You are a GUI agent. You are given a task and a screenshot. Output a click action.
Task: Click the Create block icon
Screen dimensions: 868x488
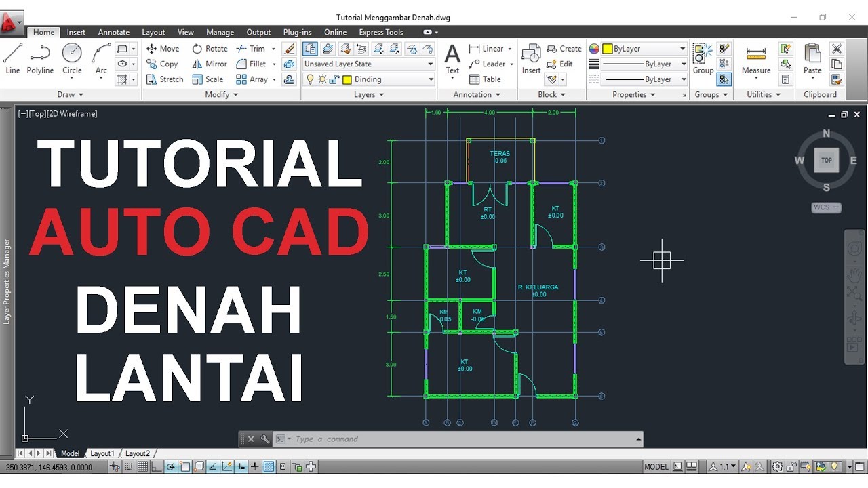[564, 49]
